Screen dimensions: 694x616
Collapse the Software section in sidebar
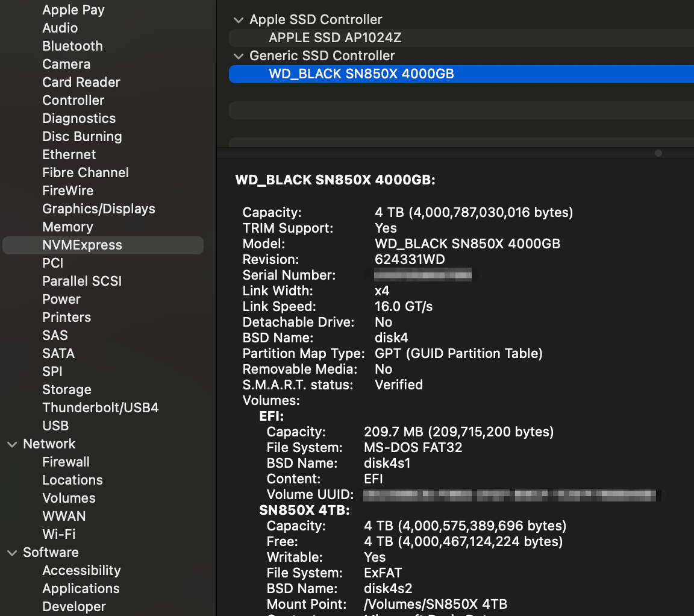click(x=11, y=553)
